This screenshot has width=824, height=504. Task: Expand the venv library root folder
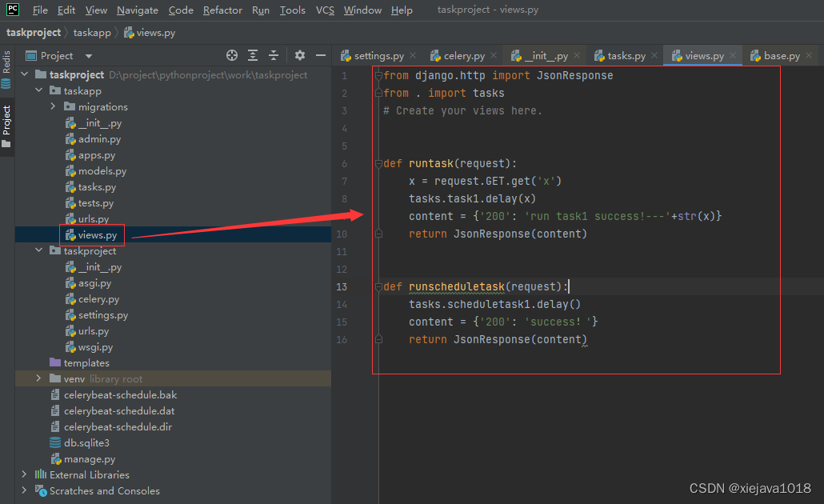[x=38, y=378]
